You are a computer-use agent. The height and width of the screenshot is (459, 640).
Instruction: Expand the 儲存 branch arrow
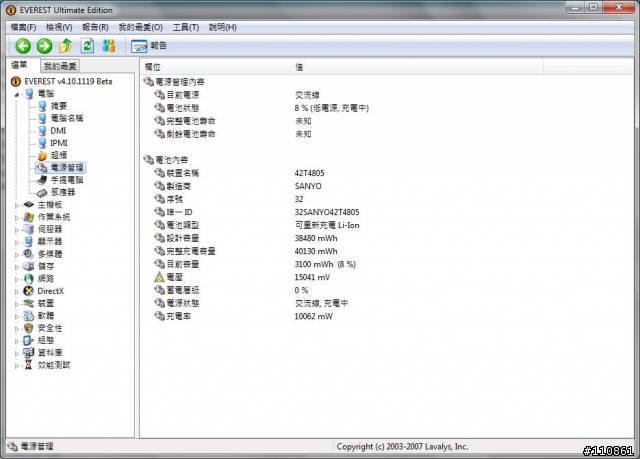coord(17,267)
